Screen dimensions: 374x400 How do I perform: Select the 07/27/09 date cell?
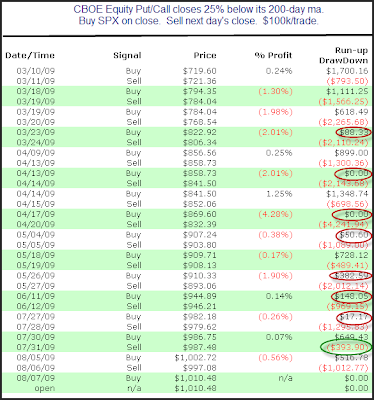[x=36, y=317]
